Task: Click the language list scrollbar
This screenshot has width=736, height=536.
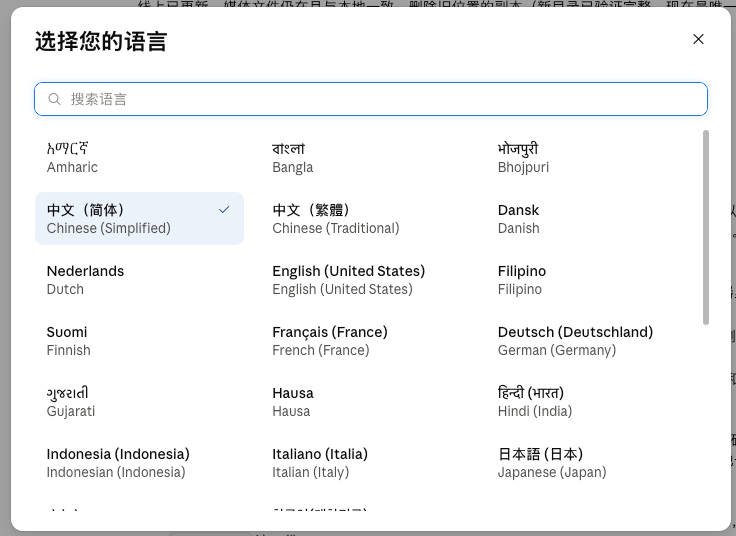Action: pyautogui.click(x=705, y=227)
